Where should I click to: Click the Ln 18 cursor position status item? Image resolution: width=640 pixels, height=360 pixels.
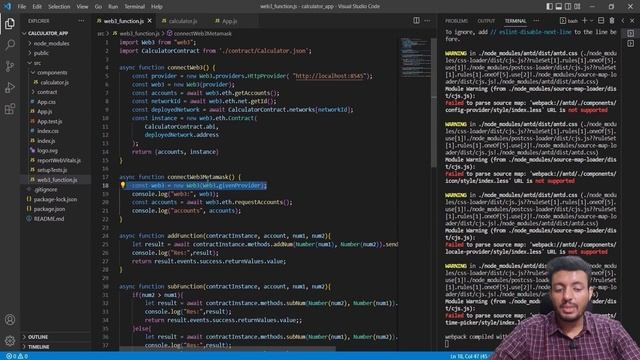470,356
